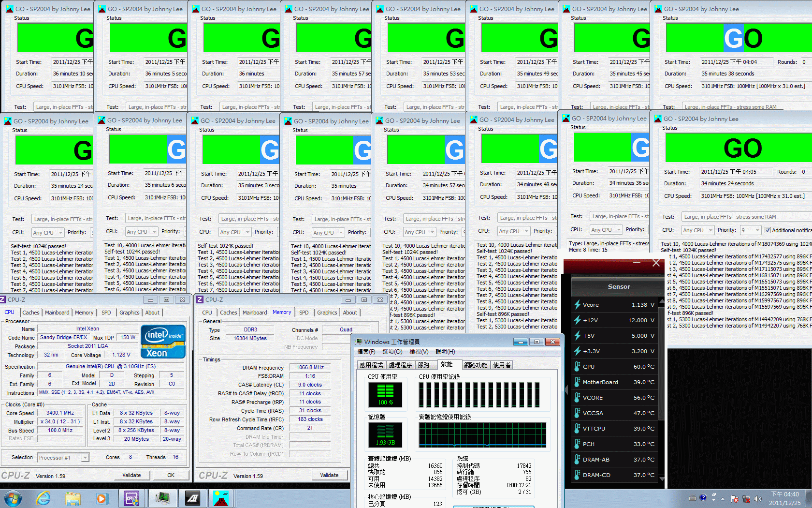The width and height of the screenshot is (812, 508).
Task: Open Any CPU dropdown in 35 minutes 6 sec window
Action: click(142, 232)
